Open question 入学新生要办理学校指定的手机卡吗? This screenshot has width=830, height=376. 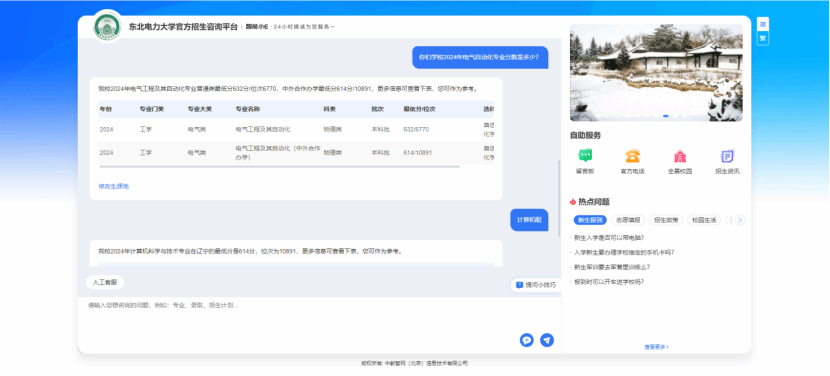click(624, 253)
